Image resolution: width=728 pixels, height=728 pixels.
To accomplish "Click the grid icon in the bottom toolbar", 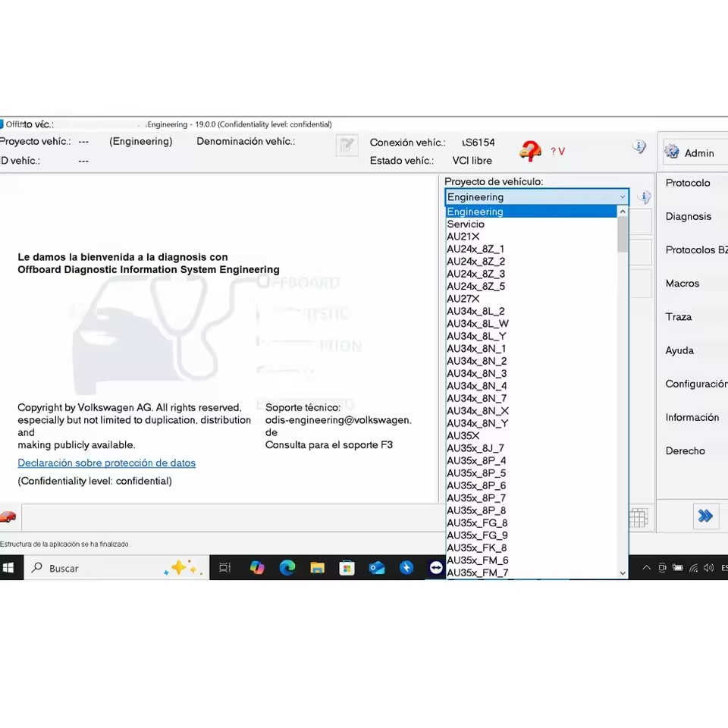I will (639, 518).
